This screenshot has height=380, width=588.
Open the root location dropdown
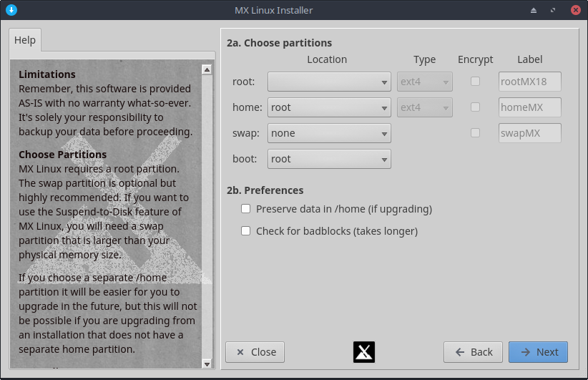[329, 82]
